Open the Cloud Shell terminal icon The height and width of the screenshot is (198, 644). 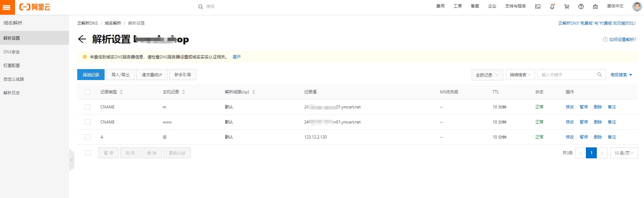click(x=538, y=6)
